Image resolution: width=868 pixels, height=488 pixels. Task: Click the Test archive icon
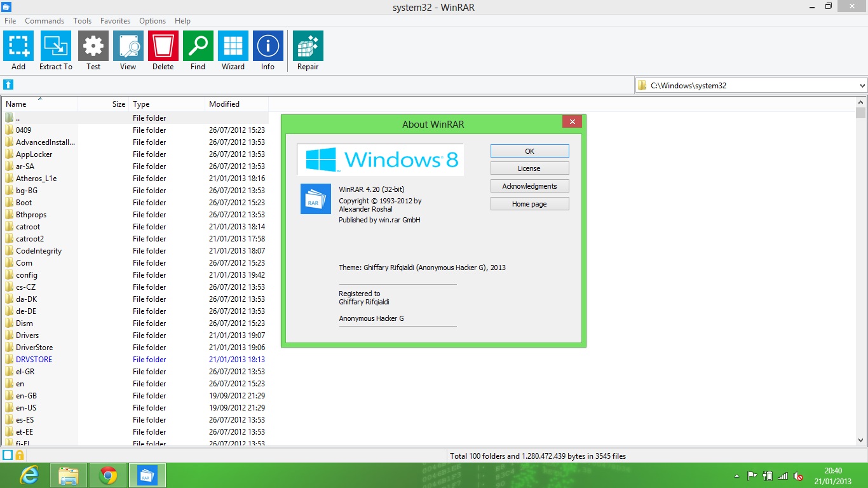pyautogui.click(x=93, y=44)
